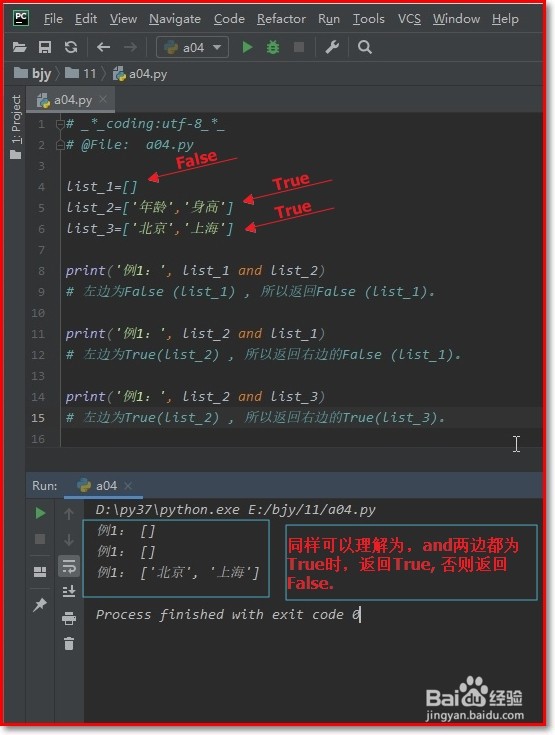
Task: Toggle the Pin Tab icon
Action: pos(40,605)
